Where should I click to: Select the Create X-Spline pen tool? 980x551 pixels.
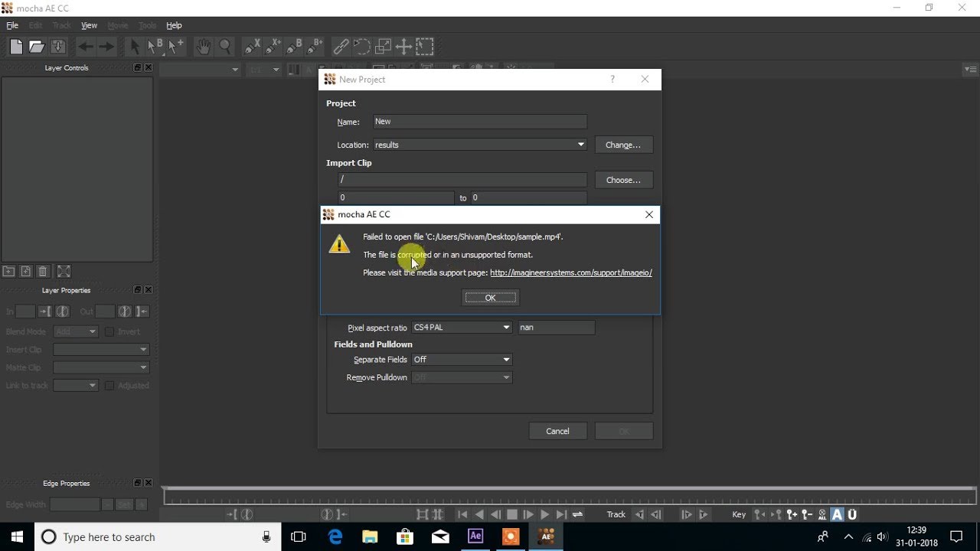[x=252, y=47]
